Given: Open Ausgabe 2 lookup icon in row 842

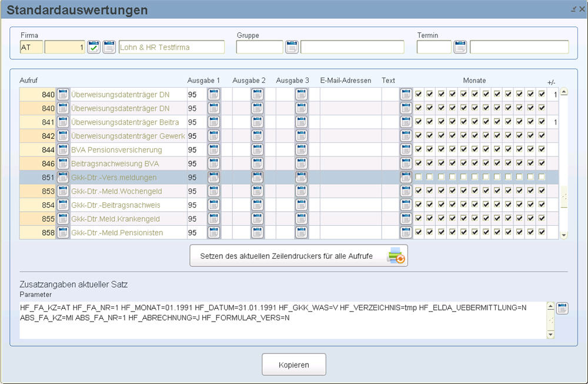Looking at the screenshot, I should (x=258, y=136).
